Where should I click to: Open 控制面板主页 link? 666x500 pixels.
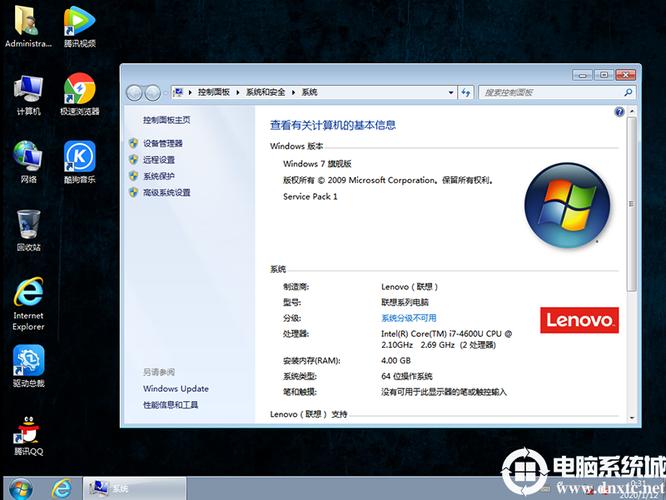166,120
